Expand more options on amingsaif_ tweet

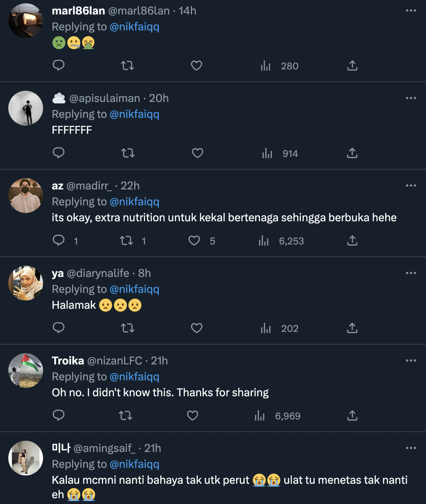pyautogui.click(x=411, y=448)
